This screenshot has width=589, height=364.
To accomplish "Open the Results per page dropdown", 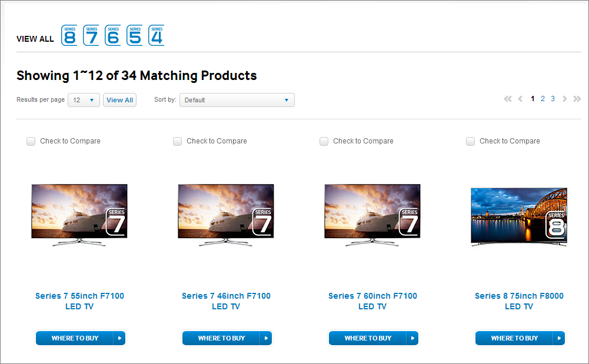I will [84, 100].
